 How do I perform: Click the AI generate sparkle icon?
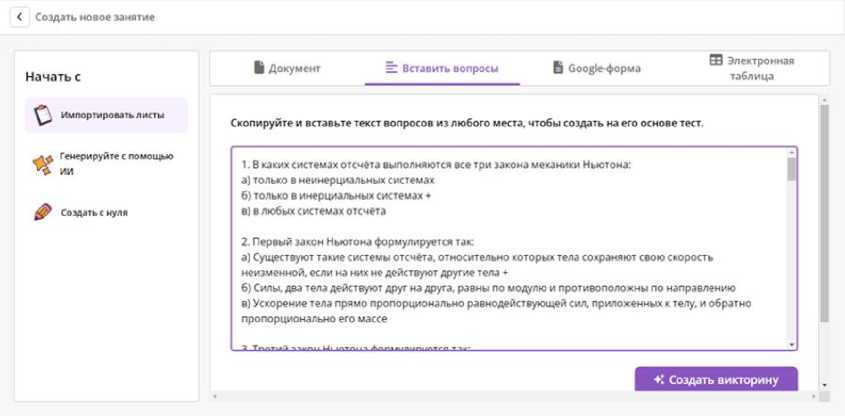[x=43, y=164]
